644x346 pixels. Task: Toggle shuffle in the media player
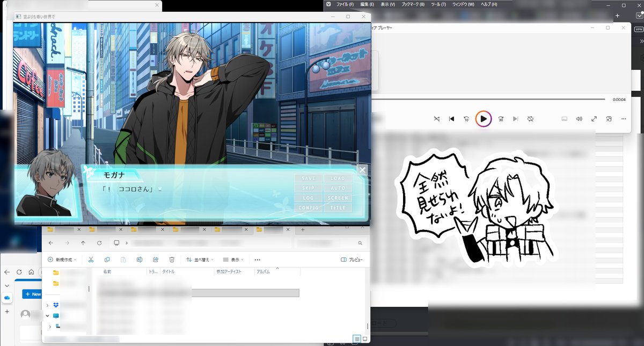(436, 119)
